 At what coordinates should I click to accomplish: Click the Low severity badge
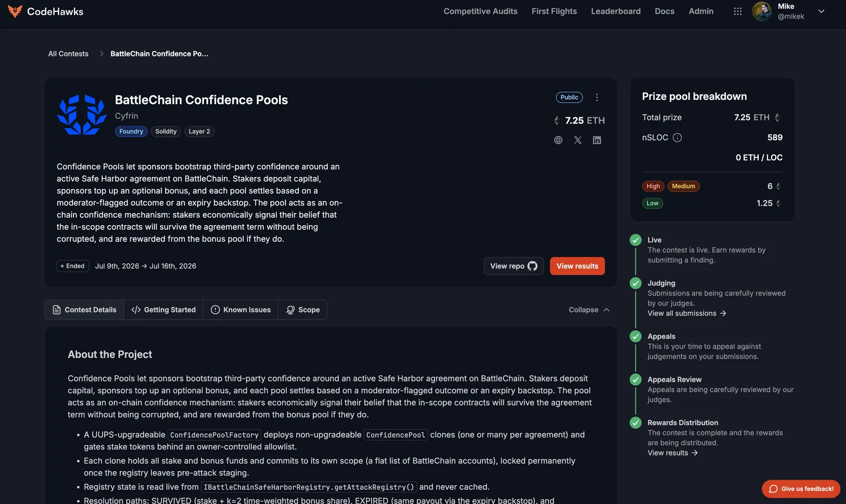pos(652,203)
